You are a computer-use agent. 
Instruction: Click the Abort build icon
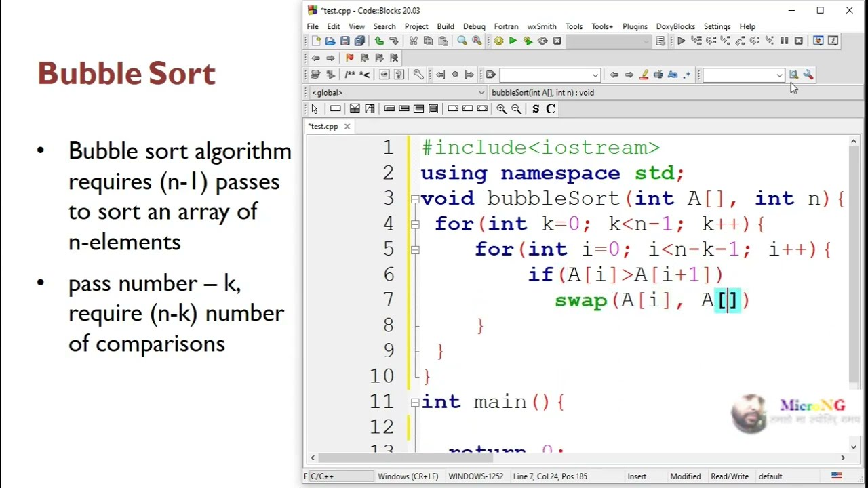[x=557, y=41]
